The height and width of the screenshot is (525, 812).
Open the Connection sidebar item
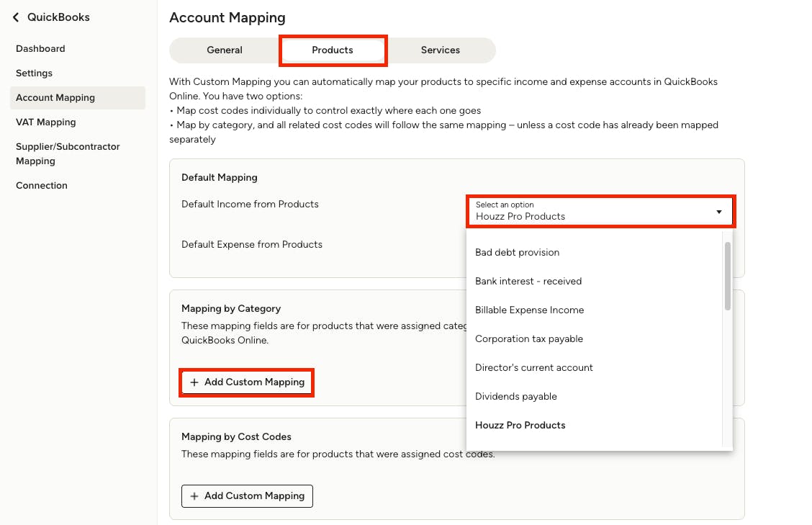coord(42,186)
